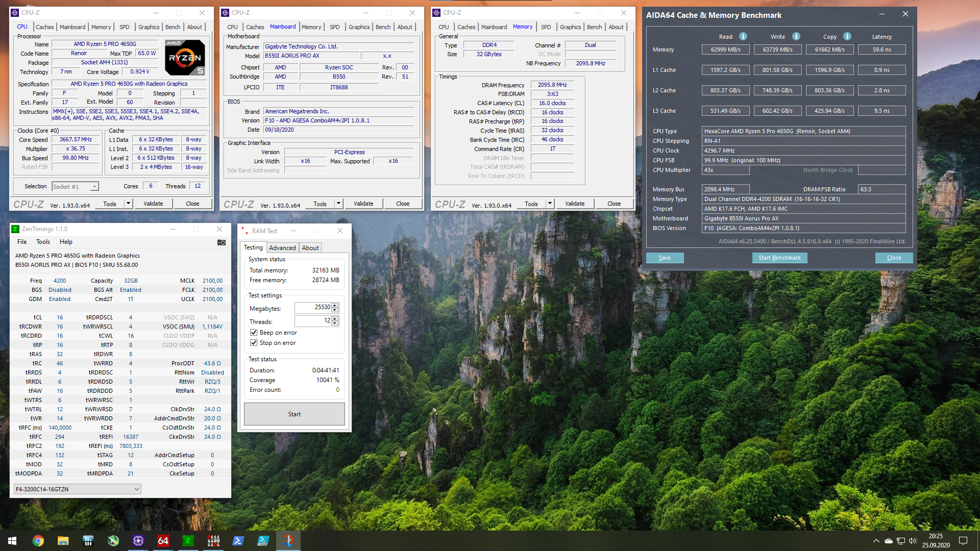Click the AMD Ryzen 5 logo in CPU-Z
This screenshot has width=980, height=551.
click(186, 58)
